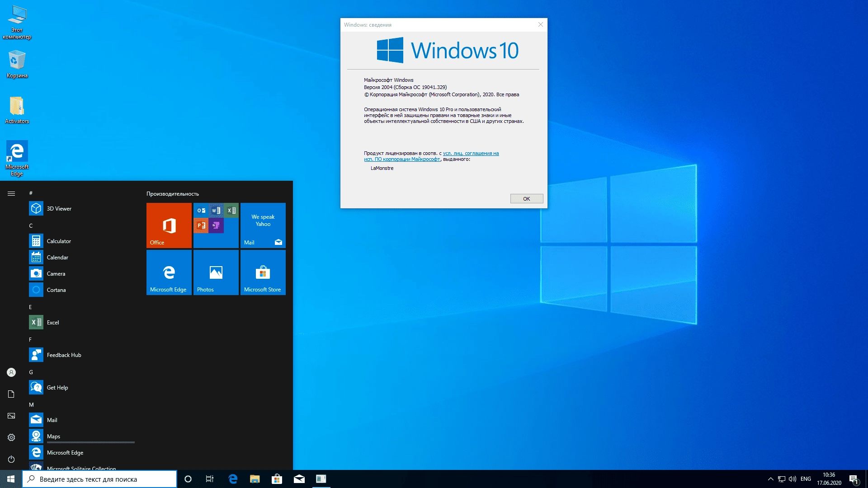Click the letter C section header
The width and height of the screenshot is (868, 488).
pos(31,225)
